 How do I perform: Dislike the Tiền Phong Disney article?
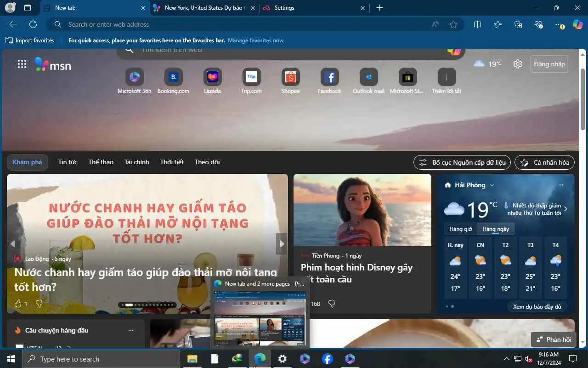point(332,304)
